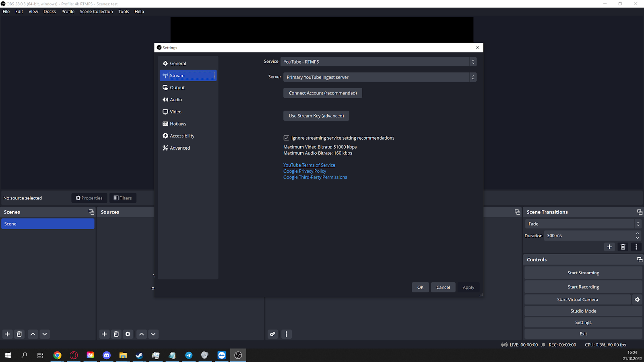Open virtual camera settings gear

(x=637, y=300)
